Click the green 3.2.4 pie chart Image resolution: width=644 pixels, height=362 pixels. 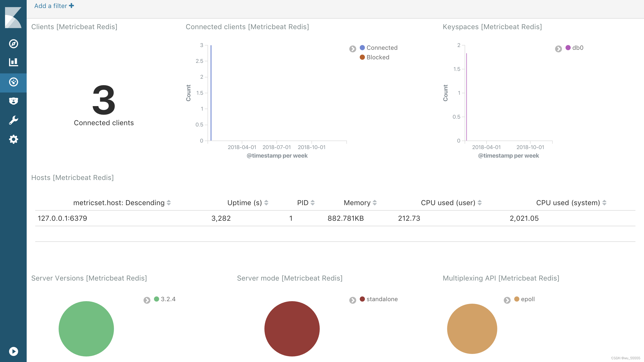[86, 329]
